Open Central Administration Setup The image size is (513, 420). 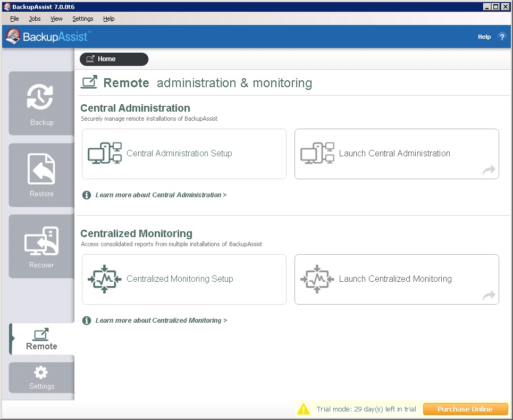coord(184,154)
